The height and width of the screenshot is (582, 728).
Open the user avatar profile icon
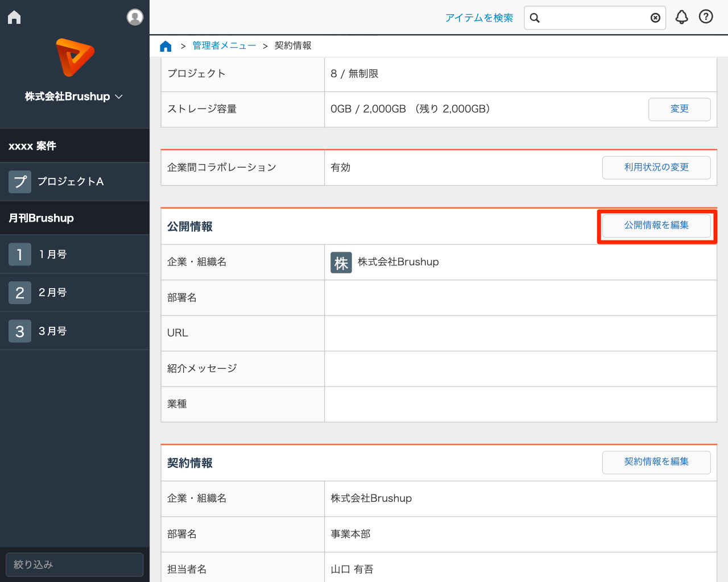click(x=135, y=17)
